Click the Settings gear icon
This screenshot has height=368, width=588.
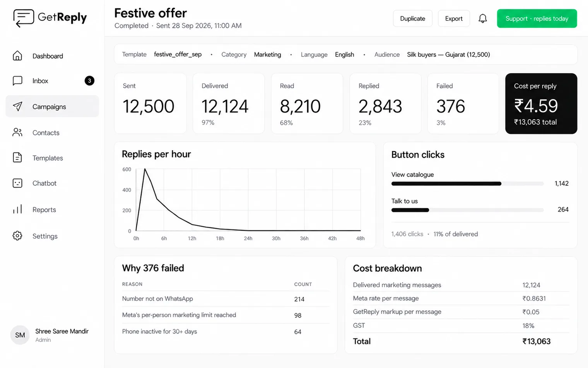point(17,236)
